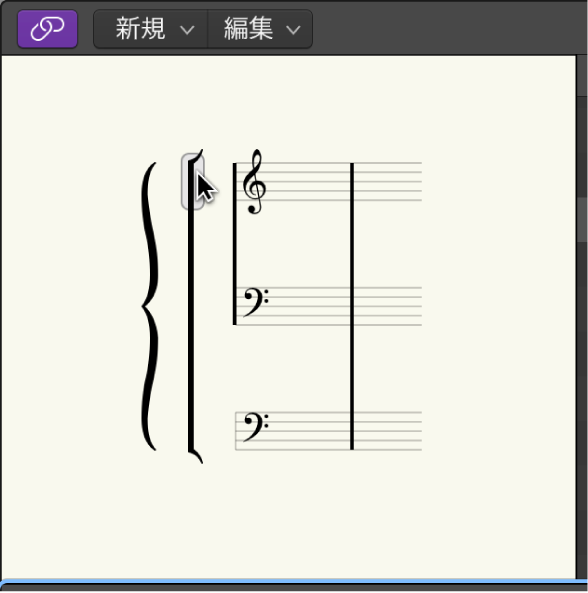Click the short bar line connecting top staves
Image resolution: width=588 pixels, height=593 pixels.
tap(234, 244)
